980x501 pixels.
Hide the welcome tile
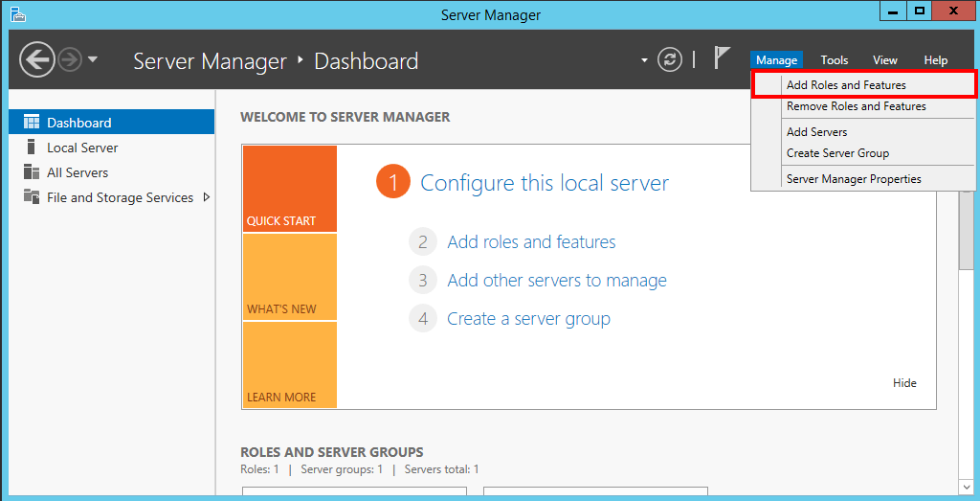[904, 383]
